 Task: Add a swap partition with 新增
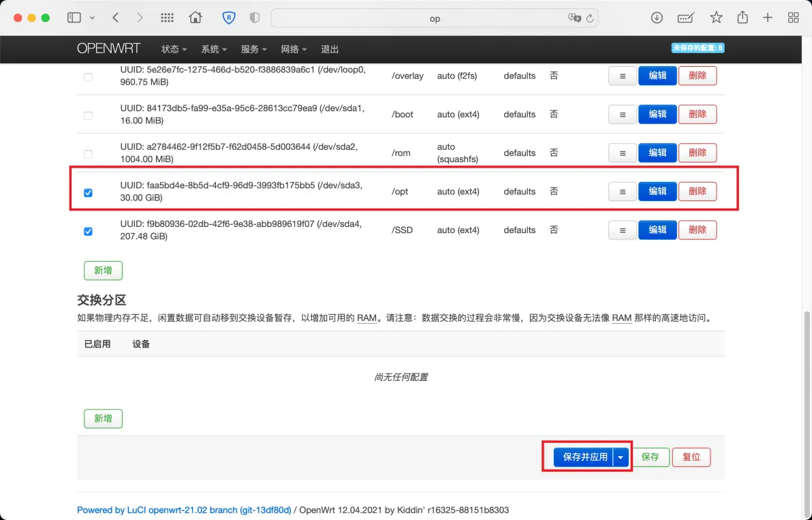[x=103, y=418]
